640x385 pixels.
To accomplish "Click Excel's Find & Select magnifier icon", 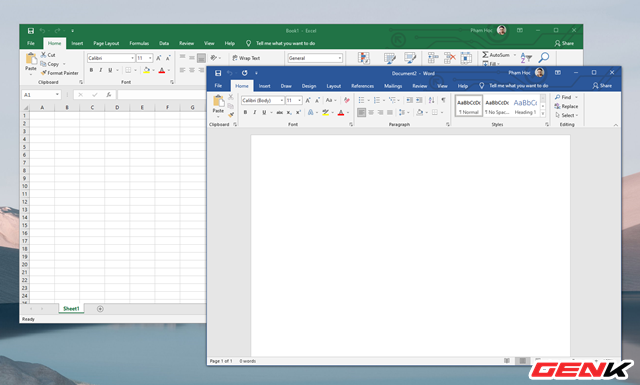I will click(x=544, y=58).
